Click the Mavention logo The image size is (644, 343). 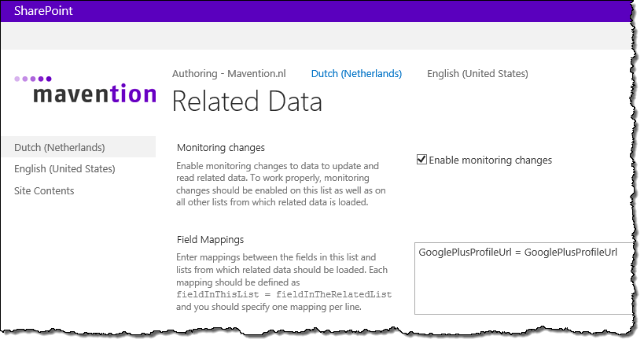pyautogui.click(x=86, y=89)
